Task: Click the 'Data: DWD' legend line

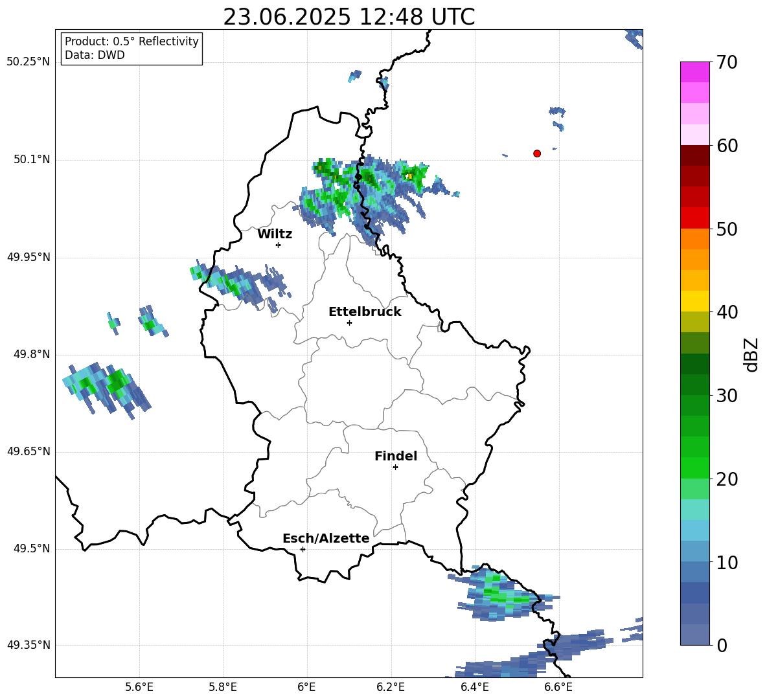Action: point(95,55)
